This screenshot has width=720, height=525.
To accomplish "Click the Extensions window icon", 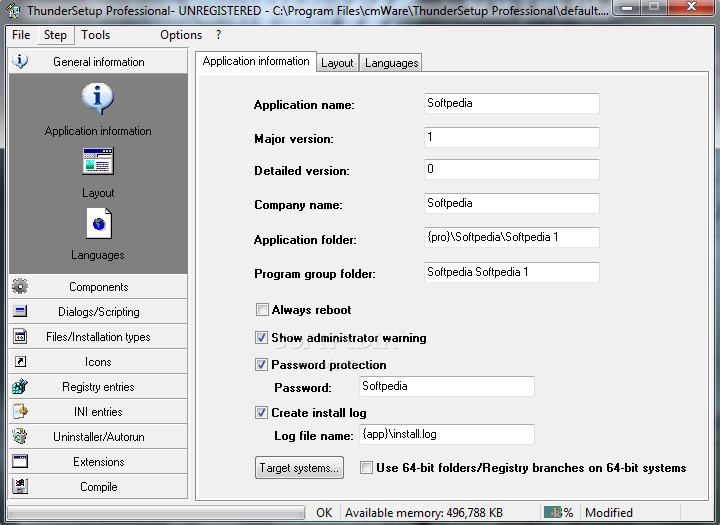I will click(x=20, y=461).
